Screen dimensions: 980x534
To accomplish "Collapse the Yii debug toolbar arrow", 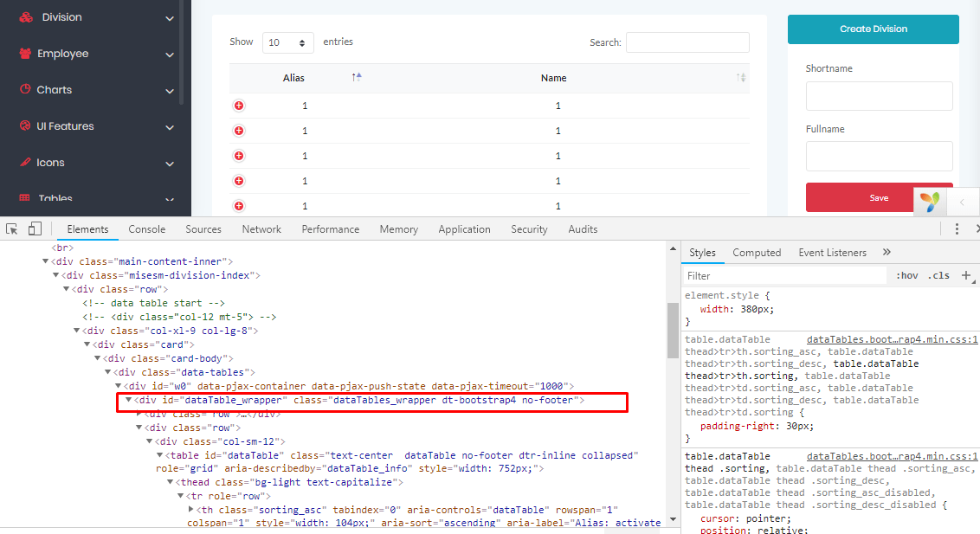I will click(x=961, y=202).
